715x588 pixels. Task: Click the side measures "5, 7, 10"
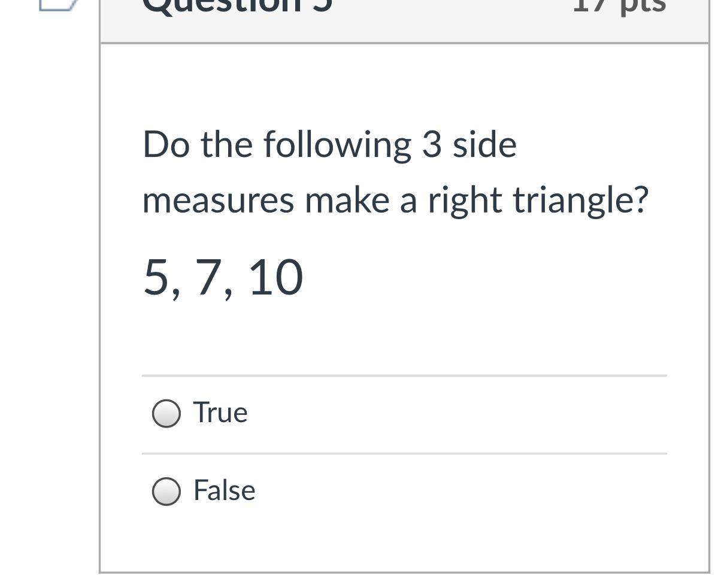223,278
